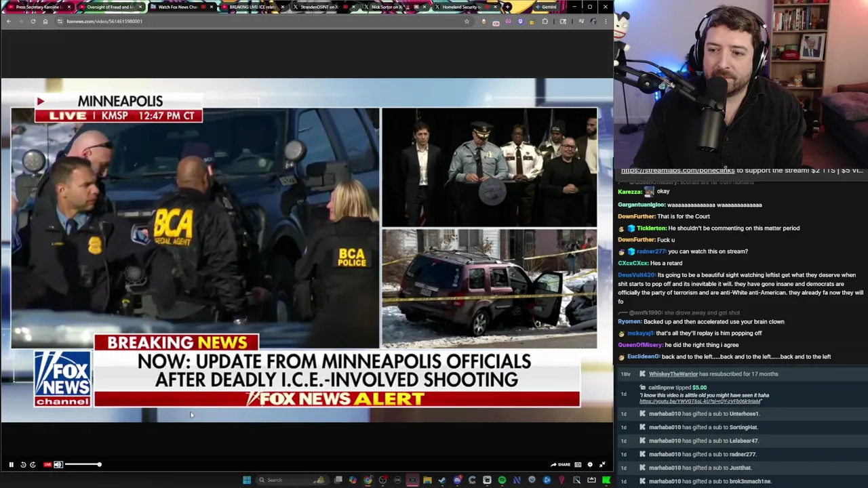Click chat username DeusVult420
The height and width of the screenshot is (488, 868).
pyautogui.click(x=637, y=275)
